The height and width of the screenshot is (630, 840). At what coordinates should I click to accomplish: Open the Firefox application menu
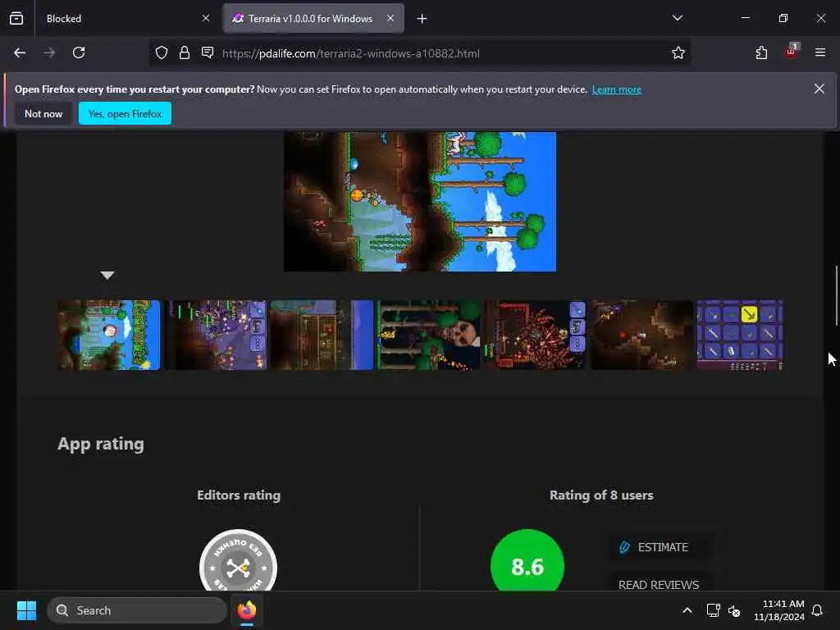click(x=819, y=52)
